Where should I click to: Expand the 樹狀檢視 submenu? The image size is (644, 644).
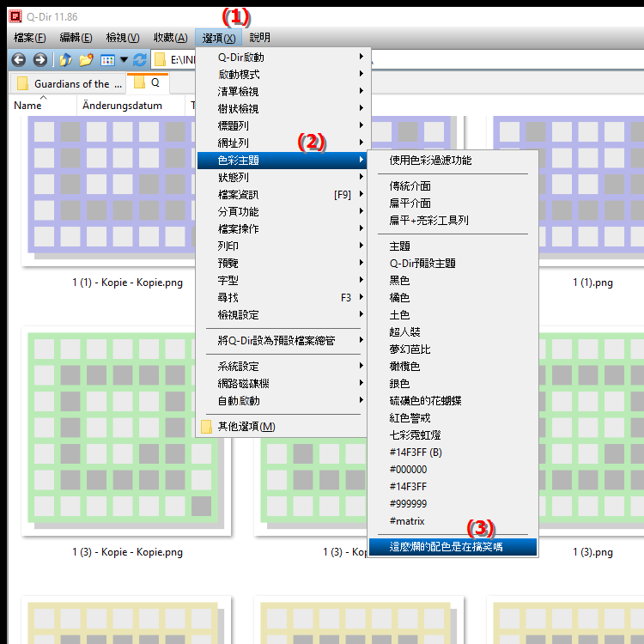point(282,109)
